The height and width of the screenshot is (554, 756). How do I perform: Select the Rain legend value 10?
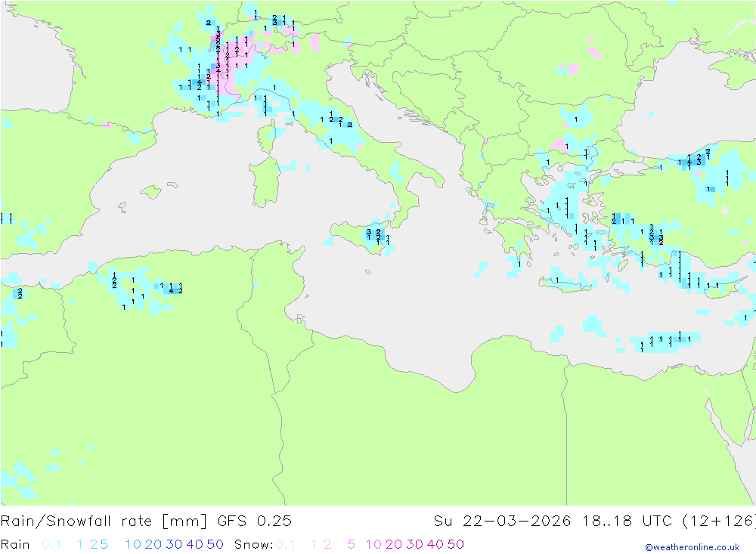(133, 544)
